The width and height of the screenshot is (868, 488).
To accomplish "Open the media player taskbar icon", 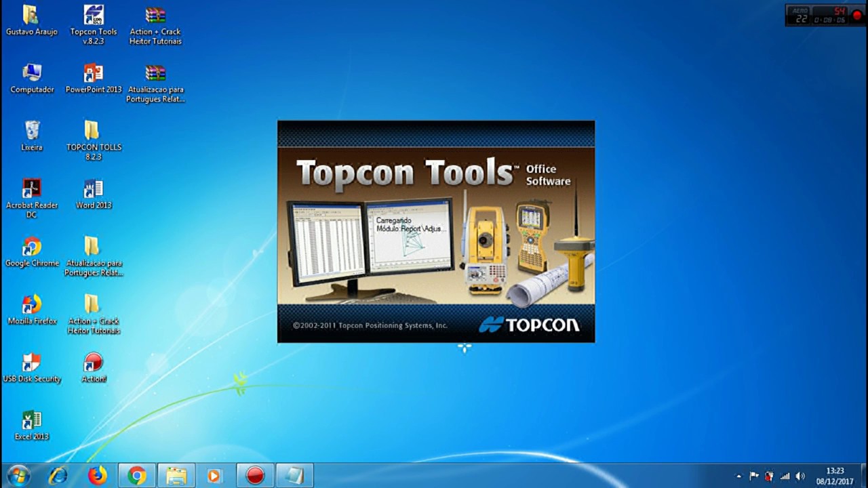I will click(214, 476).
